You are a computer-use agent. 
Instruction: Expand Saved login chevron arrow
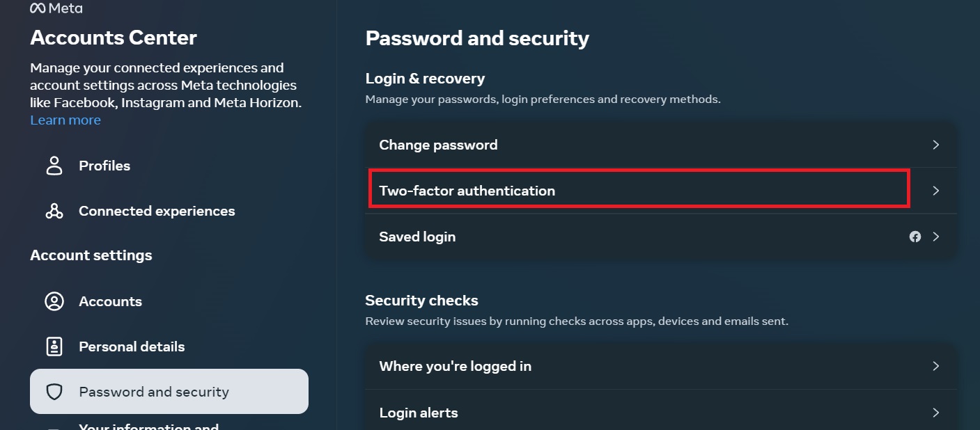tap(936, 237)
